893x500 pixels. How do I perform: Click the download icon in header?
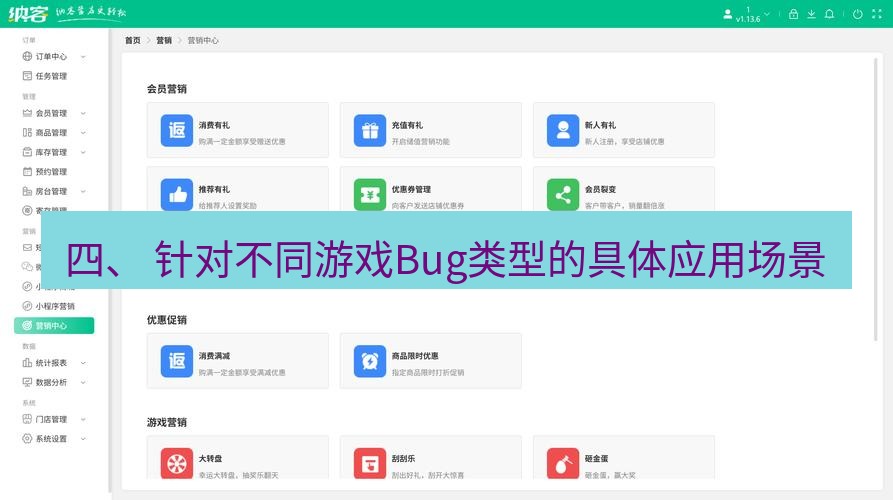[812, 14]
